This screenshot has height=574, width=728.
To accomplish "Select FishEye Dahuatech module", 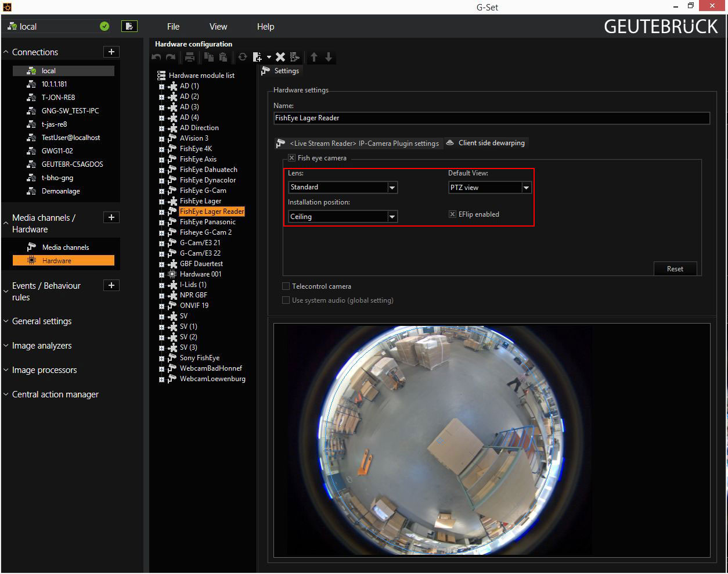I will [x=208, y=170].
